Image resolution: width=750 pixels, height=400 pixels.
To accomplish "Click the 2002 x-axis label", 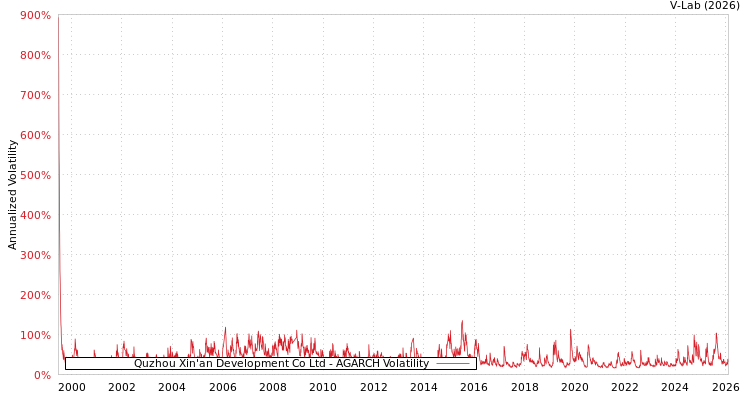I will point(121,387).
